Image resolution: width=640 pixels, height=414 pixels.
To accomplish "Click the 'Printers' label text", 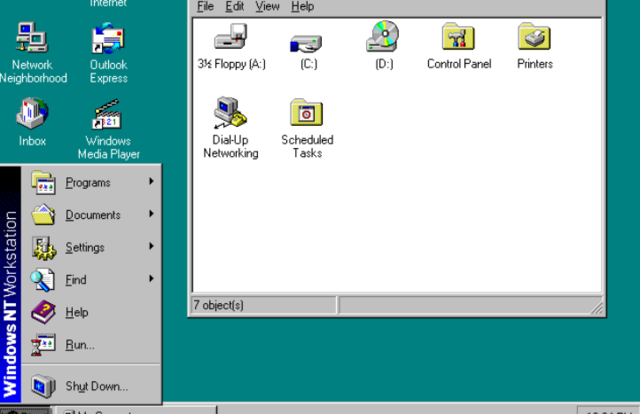I will coord(535,64).
